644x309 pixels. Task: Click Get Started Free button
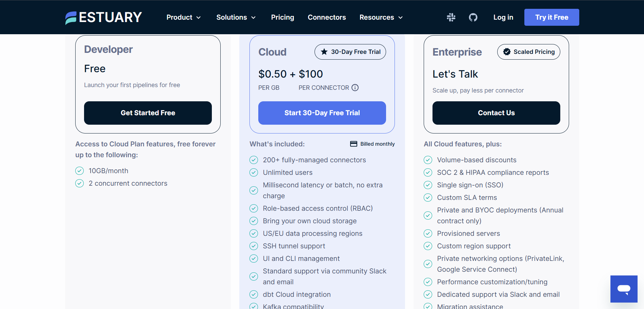148,113
